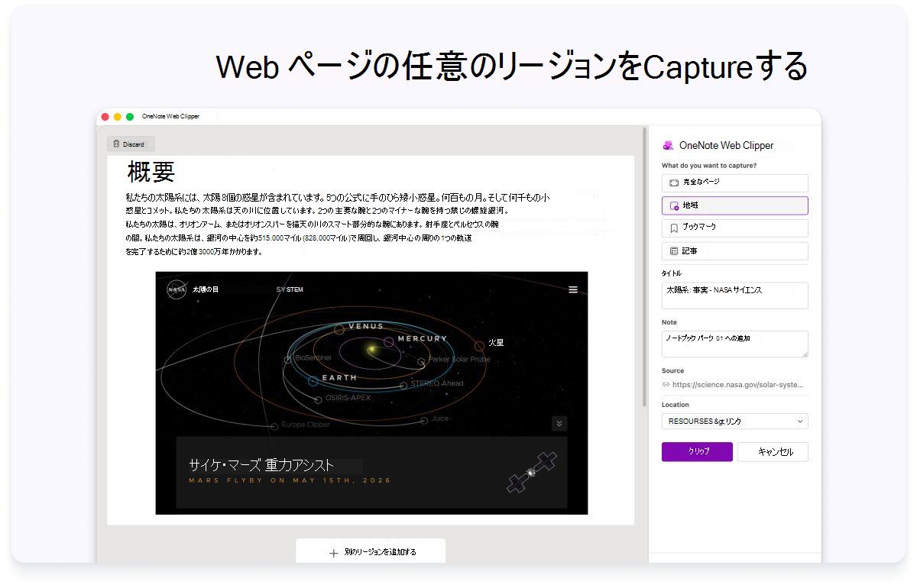This screenshot has height=588, width=917.
Task: Click the spacecraft icon on Psyche card
Action: (x=531, y=473)
